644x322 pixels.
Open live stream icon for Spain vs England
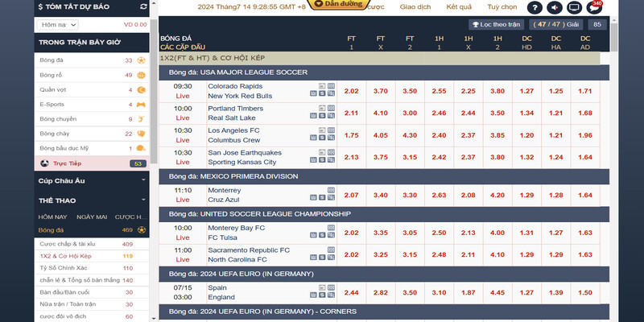pyautogui.click(x=322, y=287)
